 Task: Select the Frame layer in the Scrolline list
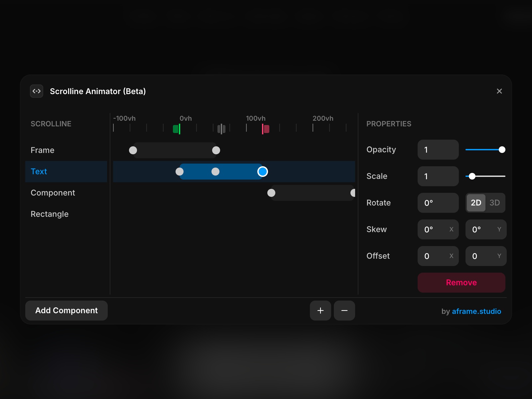click(42, 150)
